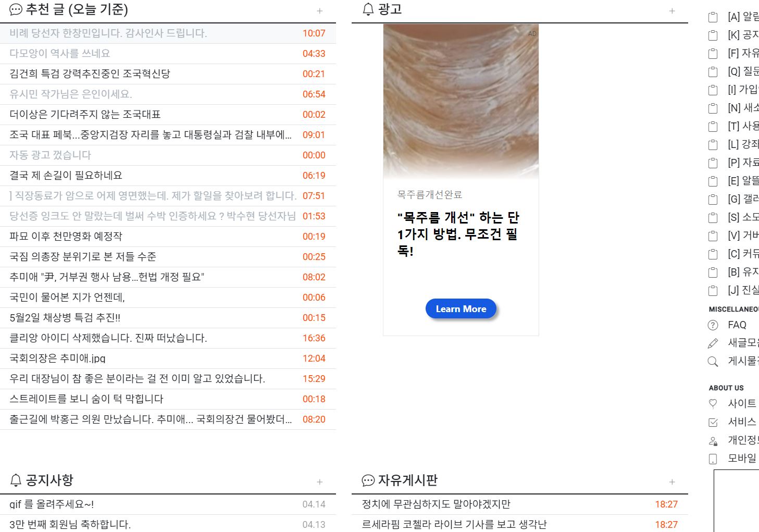
Task: Open post 유시민 작가님은 은인이세요.
Action: 71,94
